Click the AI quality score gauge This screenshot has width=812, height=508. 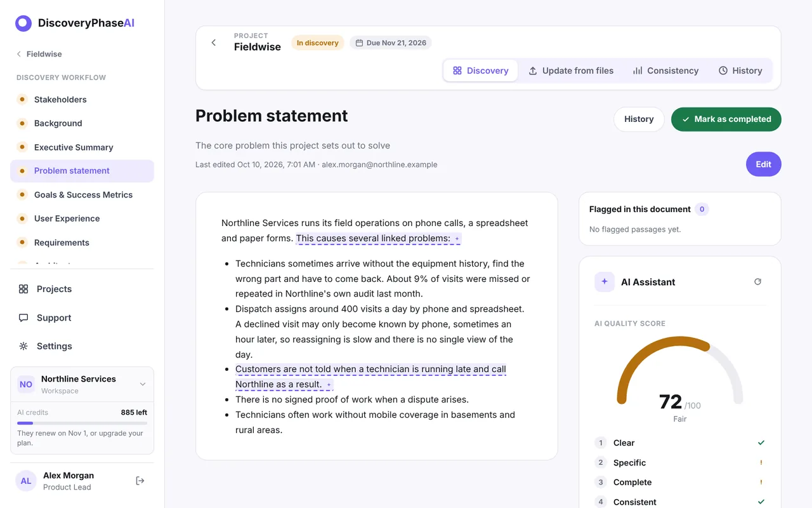pos(680,371)
